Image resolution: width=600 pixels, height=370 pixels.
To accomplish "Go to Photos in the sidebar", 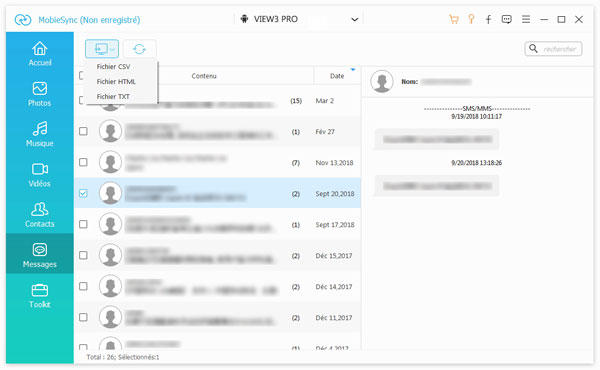I will click(40, 94).
